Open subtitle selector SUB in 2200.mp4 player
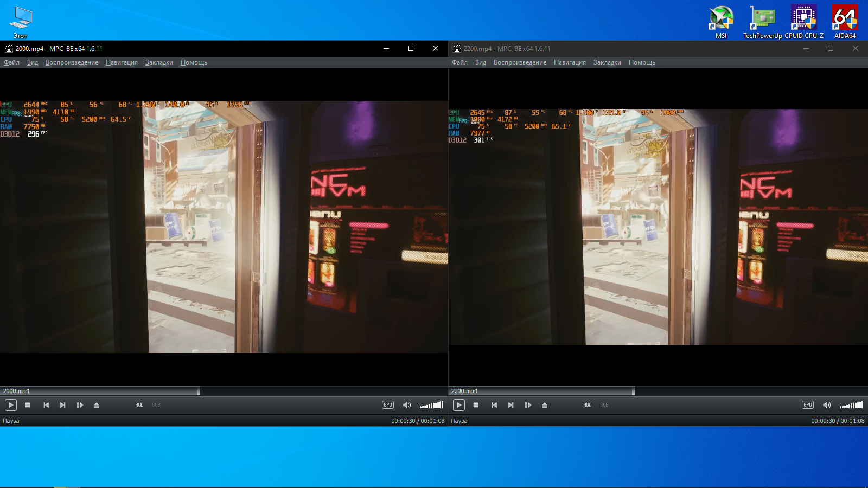 pyautogui.click(x=604, y=405)
